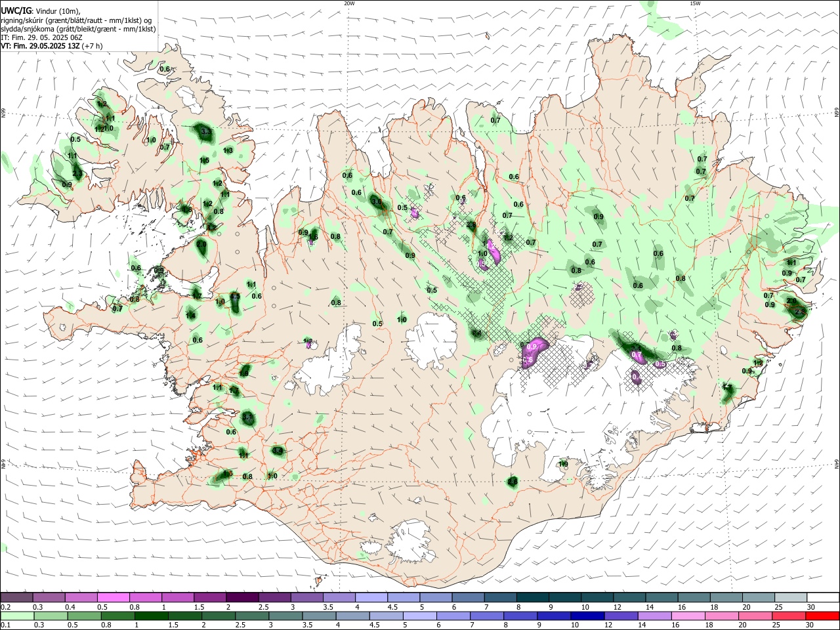The width and height of the screenshot is (840, 630).
Task: Select upper legend swatch between 0.8 and 1
Action: (x=146, y=597)
